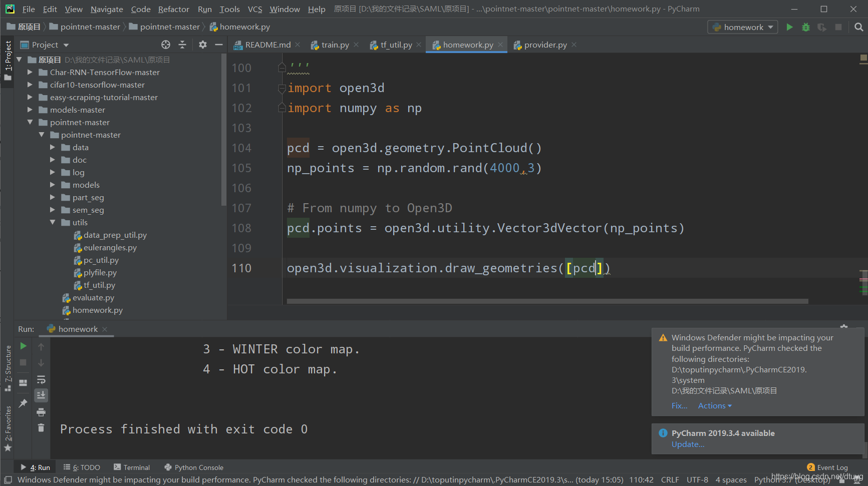Close the homework Run tab
The height and width of the screenshot is (486, 868).
pos(105,329)
